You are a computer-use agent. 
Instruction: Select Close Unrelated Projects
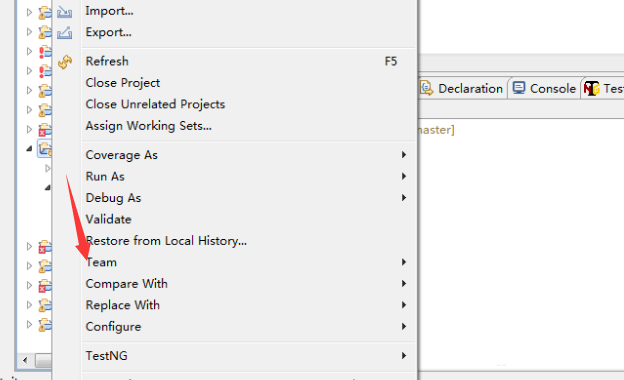[155, 104]
